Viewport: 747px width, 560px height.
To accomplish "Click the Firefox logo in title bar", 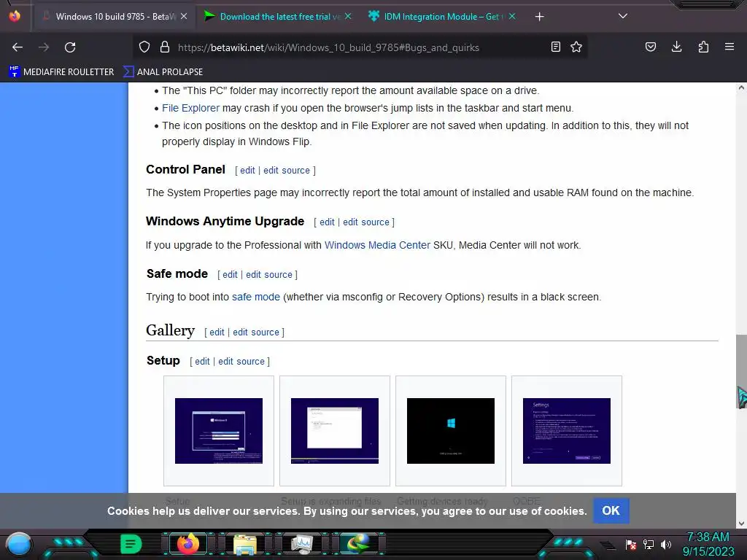I will tap(15, 16).
